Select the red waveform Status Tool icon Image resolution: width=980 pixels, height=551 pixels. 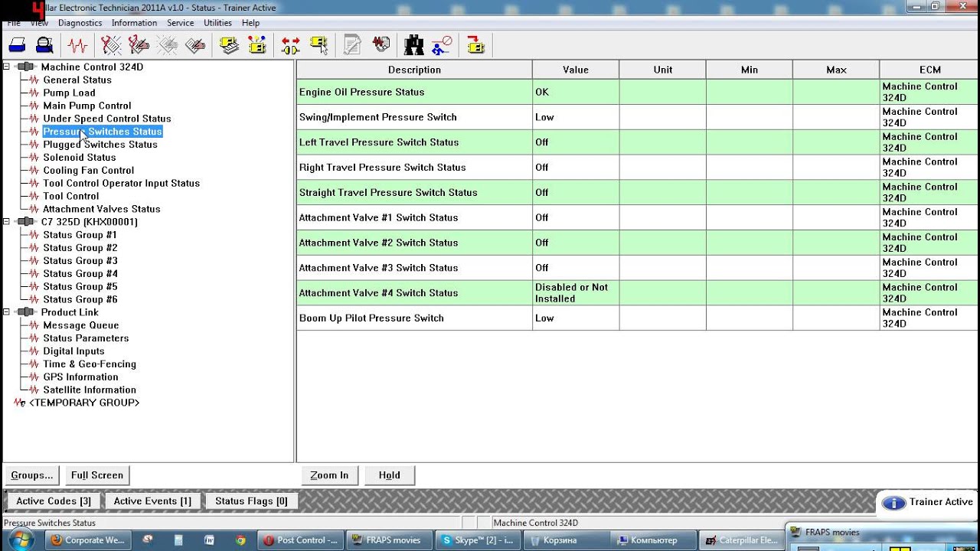coord(77,45)
